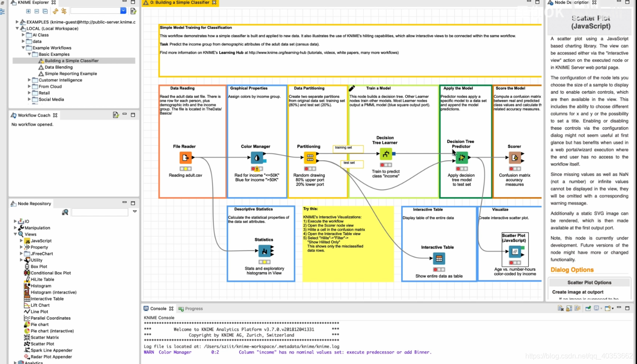This screenshot has height=364, width=637.
Task: Collapse the Views category in repository
Action: [15, 234]
